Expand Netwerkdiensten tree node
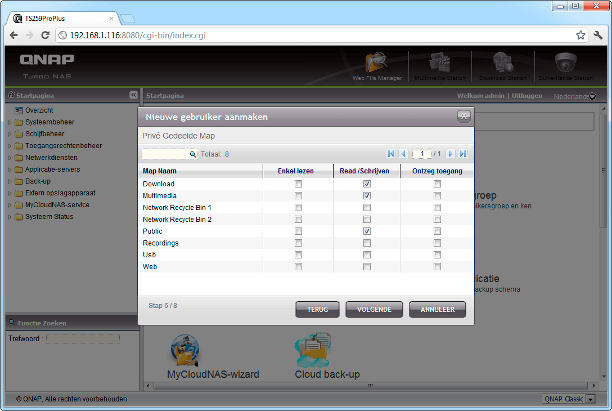Screen dimensions: 612x411 click(10, 158)
